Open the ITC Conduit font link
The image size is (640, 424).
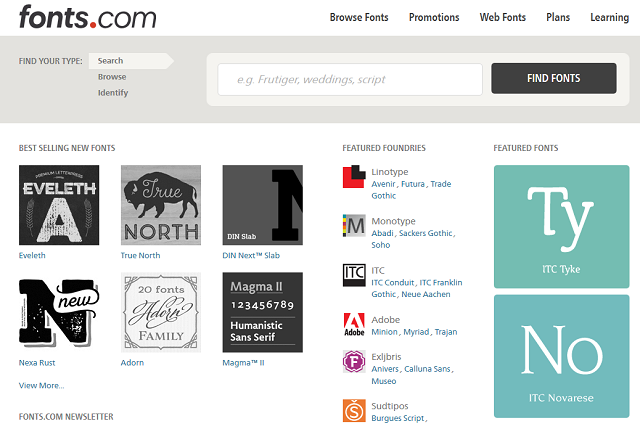tap(393, 283)
